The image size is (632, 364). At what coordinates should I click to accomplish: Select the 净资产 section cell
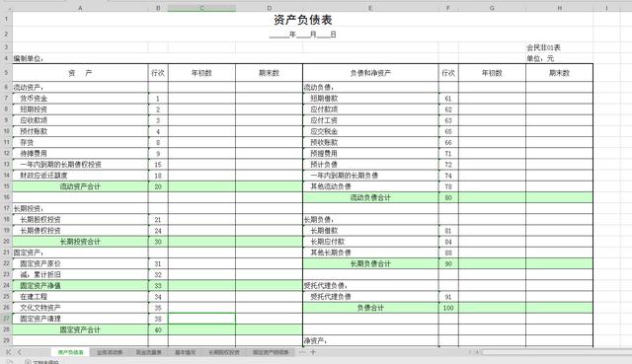point(370,340)
